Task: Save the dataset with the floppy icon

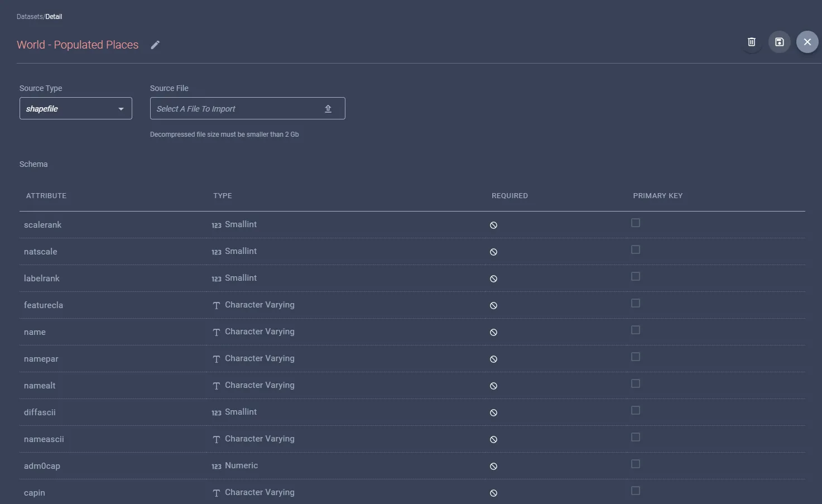Action: [780, 42]
